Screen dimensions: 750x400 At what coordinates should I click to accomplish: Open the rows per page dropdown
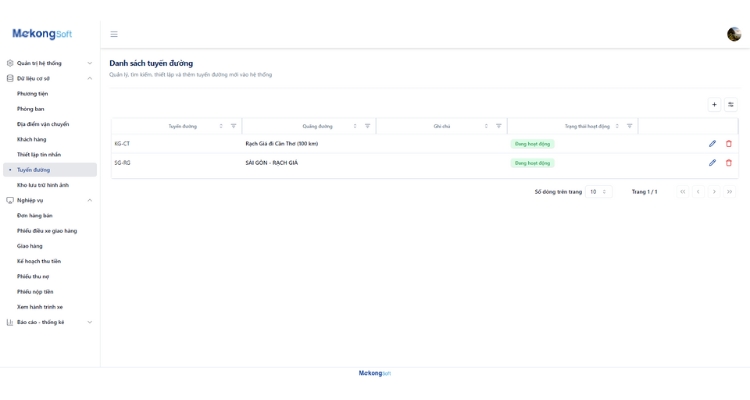598,191
